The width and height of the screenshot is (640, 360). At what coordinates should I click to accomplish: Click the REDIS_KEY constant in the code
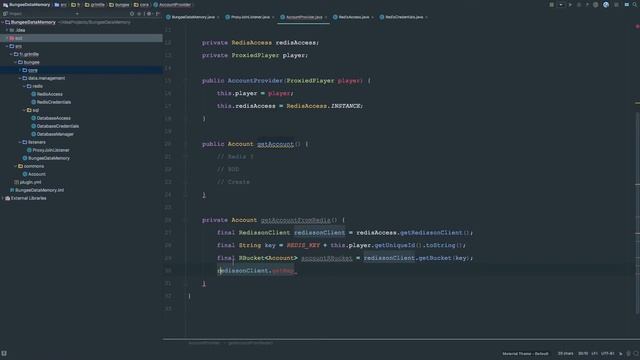tap(303, 245)
